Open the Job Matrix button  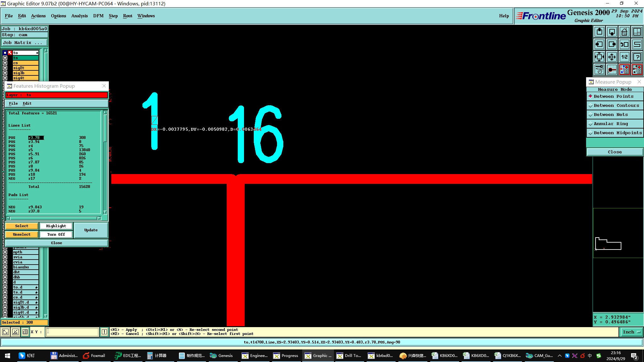point(25,43)
